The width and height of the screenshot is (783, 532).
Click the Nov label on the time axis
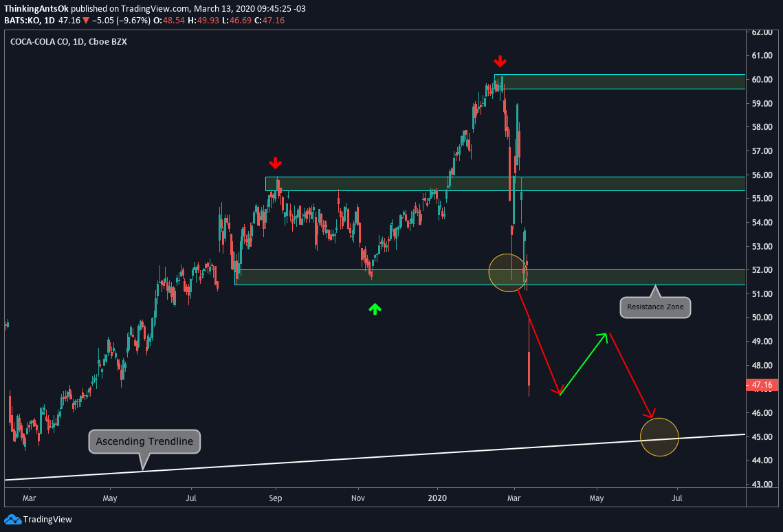click(x=358, y=498)
